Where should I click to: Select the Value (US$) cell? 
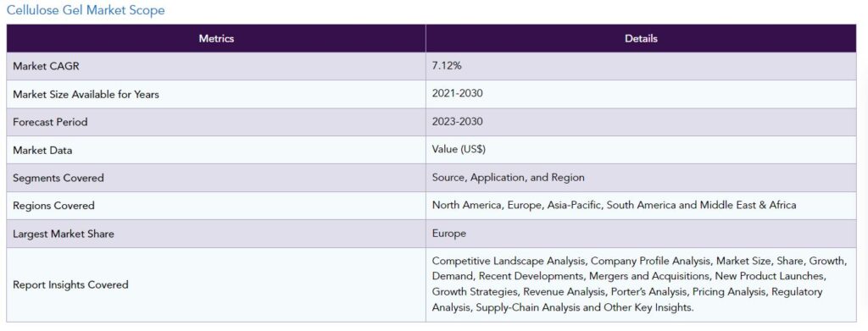641,150
